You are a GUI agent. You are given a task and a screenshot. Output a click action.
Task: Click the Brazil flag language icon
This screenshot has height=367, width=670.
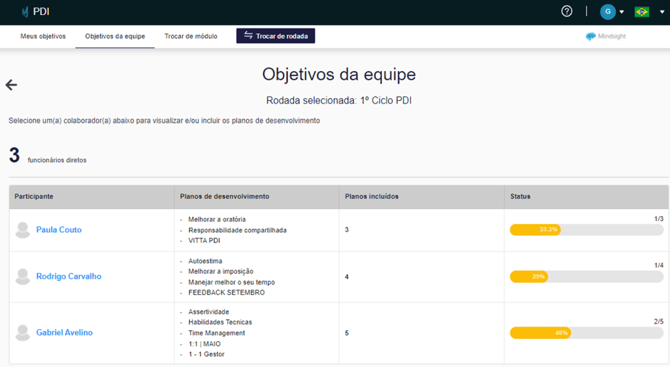[642, 12]
